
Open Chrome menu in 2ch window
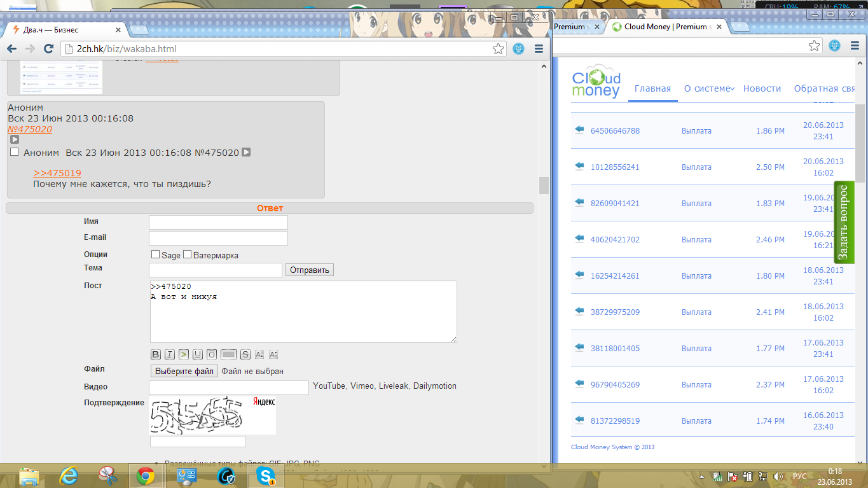pos(539,49)
